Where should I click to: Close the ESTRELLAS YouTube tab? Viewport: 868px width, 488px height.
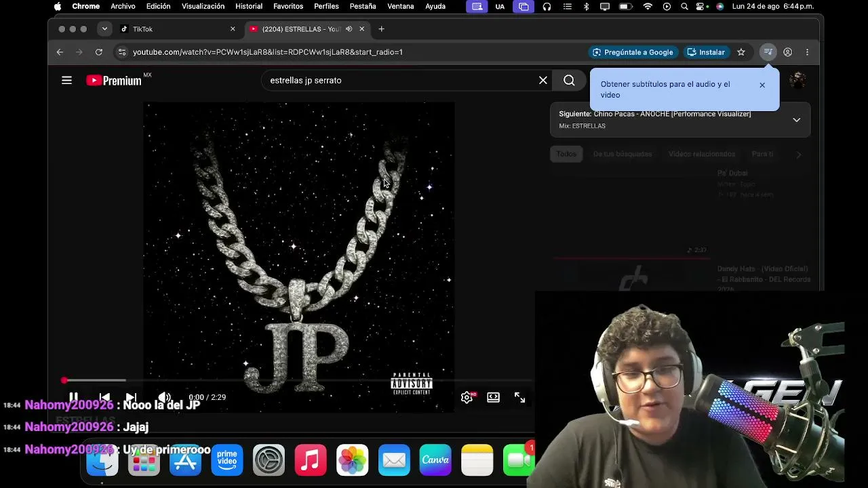click(362, 29)
